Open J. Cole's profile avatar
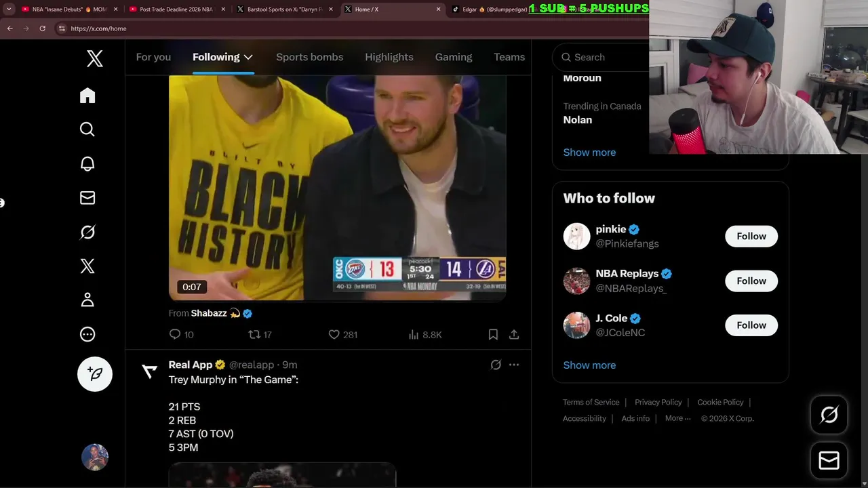The width and height of the screenshot is (868, 488). click(x=576, y=325)
